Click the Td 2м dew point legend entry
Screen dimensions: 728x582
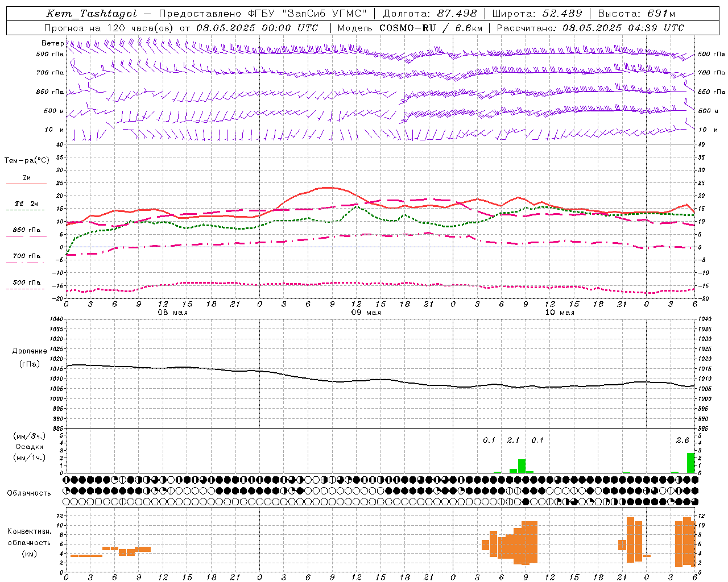27,203
